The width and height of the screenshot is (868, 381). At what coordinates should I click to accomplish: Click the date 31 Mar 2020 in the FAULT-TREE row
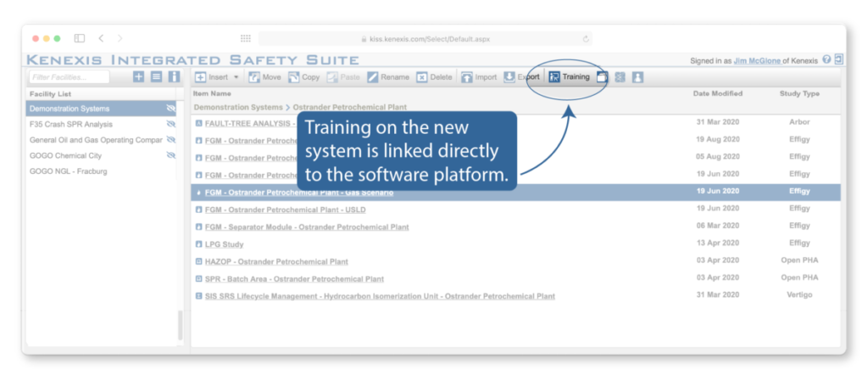717,122
